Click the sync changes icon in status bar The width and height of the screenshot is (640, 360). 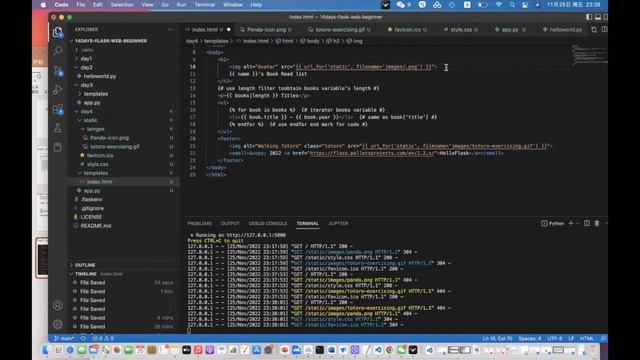83,338
